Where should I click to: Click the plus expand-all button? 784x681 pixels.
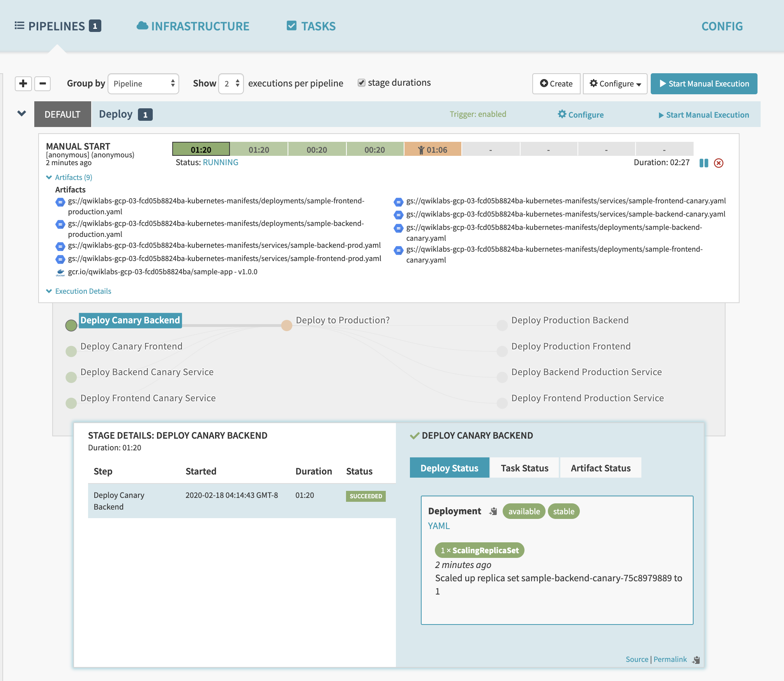(x=23, y=83)
